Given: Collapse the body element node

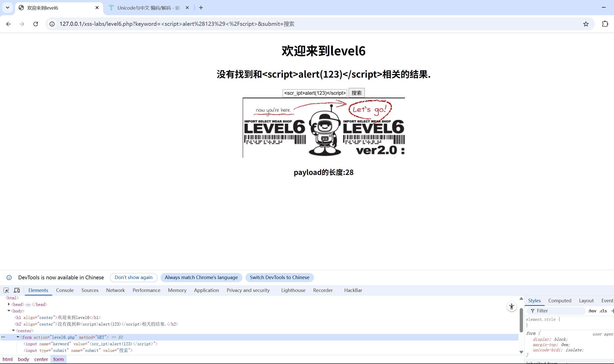Looking at the screenshot, I should click(9, 311).
